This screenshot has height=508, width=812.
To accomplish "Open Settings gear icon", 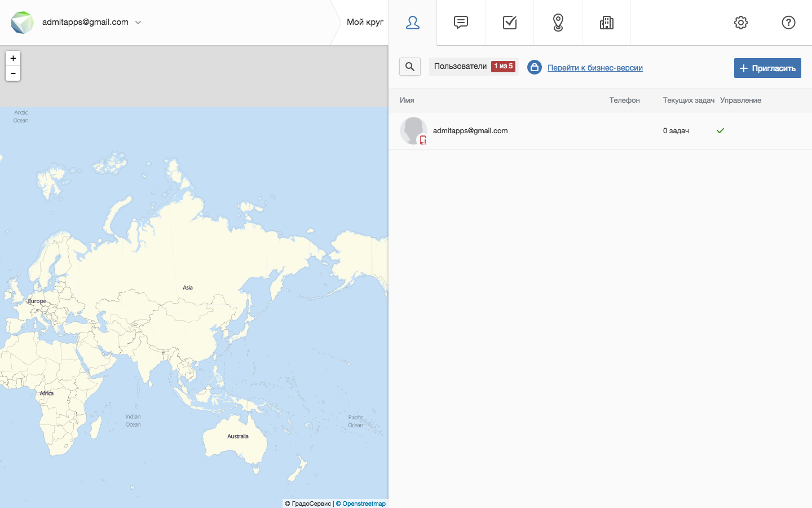I will [x=741, y=23].
